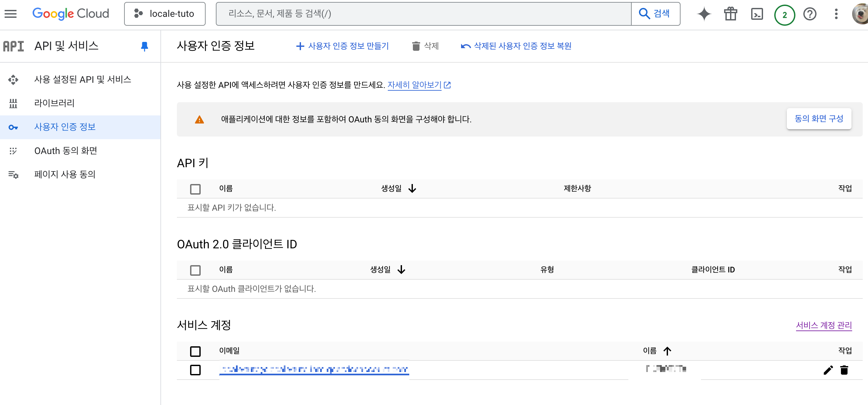Check the OAuth 2.0 client ID header checkbox
868x405 pixels.
coord(195,270)
